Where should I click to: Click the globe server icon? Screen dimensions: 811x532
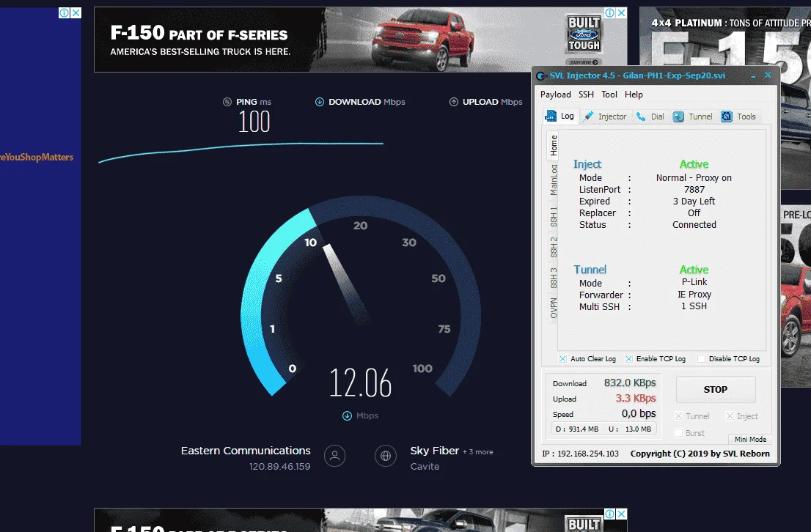click(x=385, y=456)
